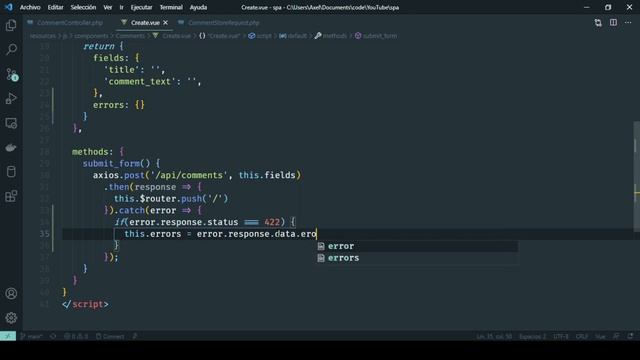Image resolution: width=640 pixels, height=360 pixels.
Task: Open the Accounts menu in the activity bar
Action: click(11, 293)
